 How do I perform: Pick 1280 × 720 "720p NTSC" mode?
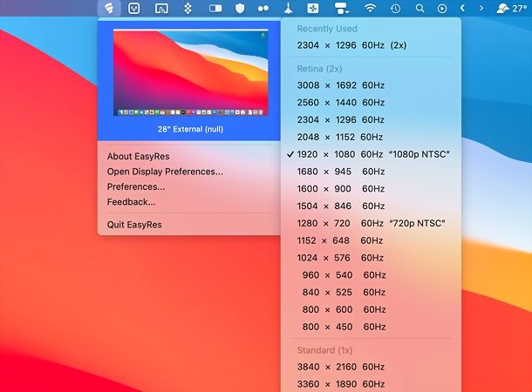(371, 224)
